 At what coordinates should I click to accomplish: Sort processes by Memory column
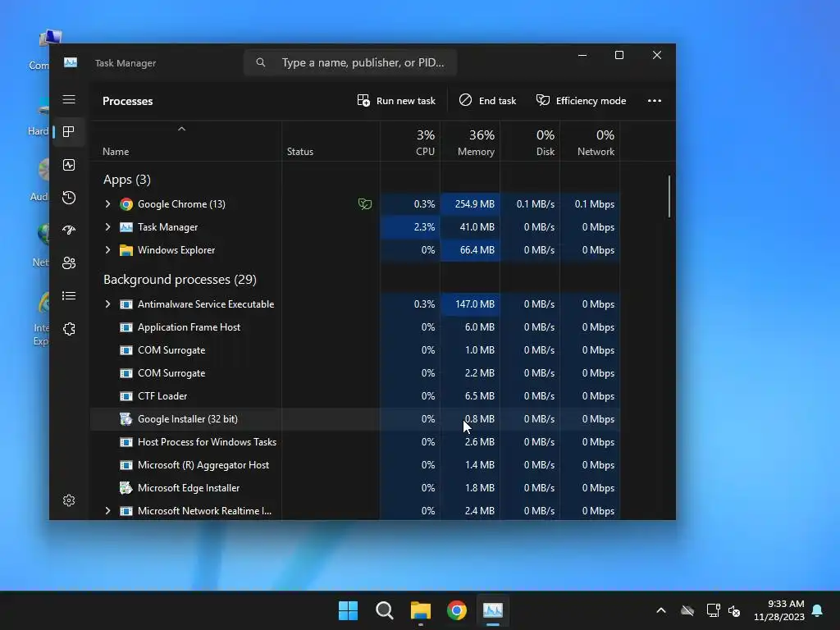tap(470, 143)
